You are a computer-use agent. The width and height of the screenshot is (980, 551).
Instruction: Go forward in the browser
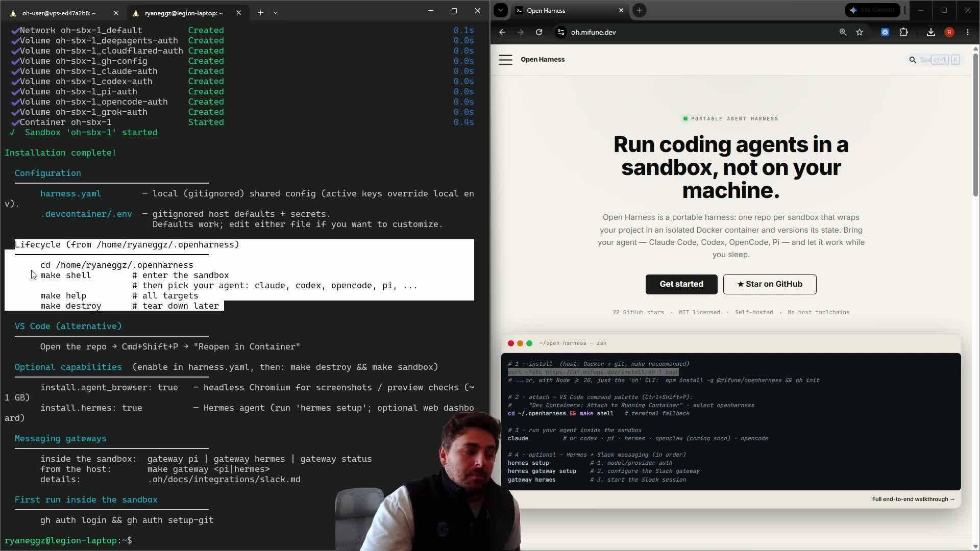tap(521, 32)
